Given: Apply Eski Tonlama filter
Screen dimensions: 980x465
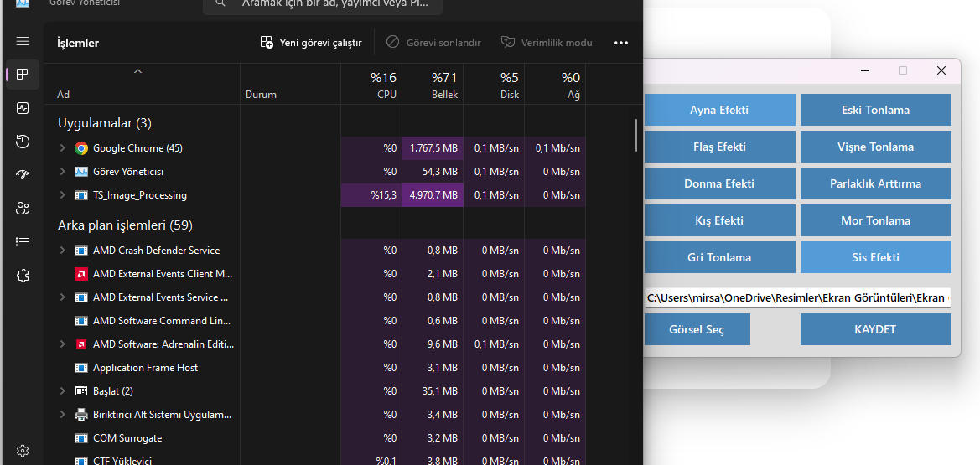Looking at the screenshot, I should point(875,110).
